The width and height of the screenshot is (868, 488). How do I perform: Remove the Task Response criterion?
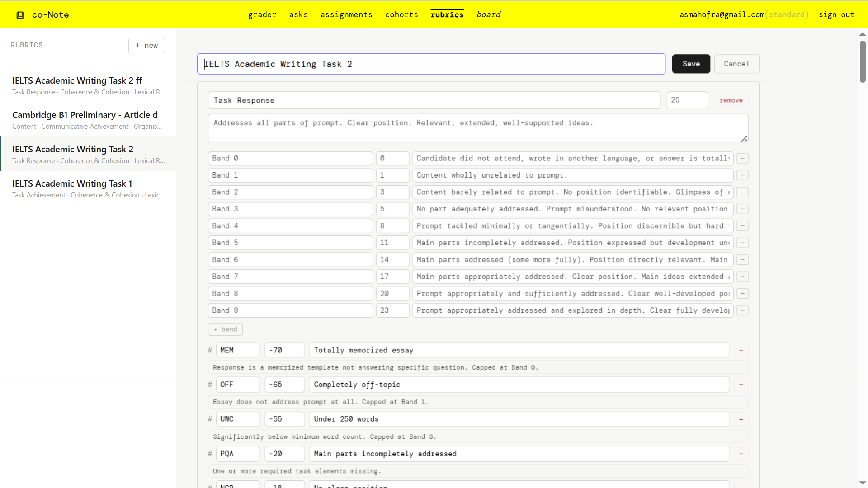731,100
